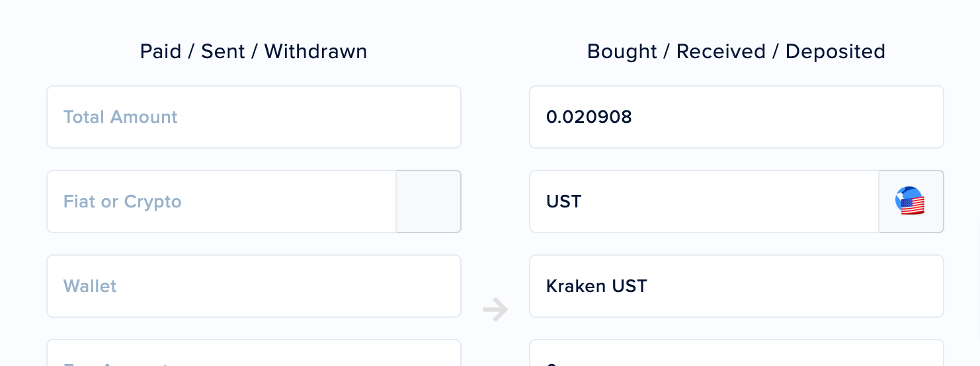980x366 pixels.
Task: Click the UST text in the received currency field
Action: (563, 201)
